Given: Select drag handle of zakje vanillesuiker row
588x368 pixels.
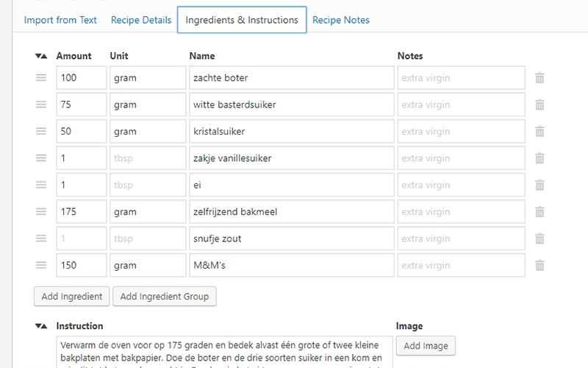Looking at the screenshot, I should [41, 158].
